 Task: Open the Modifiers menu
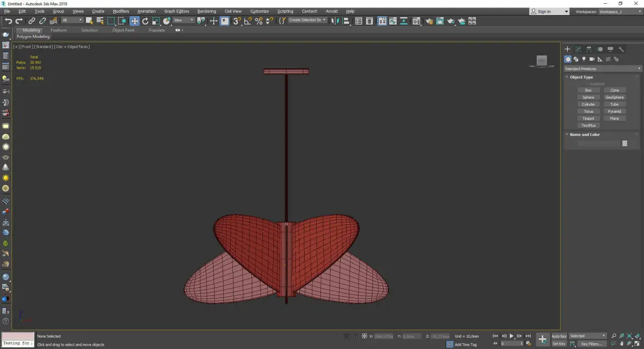pyautogui.click(x=121, y=11)
